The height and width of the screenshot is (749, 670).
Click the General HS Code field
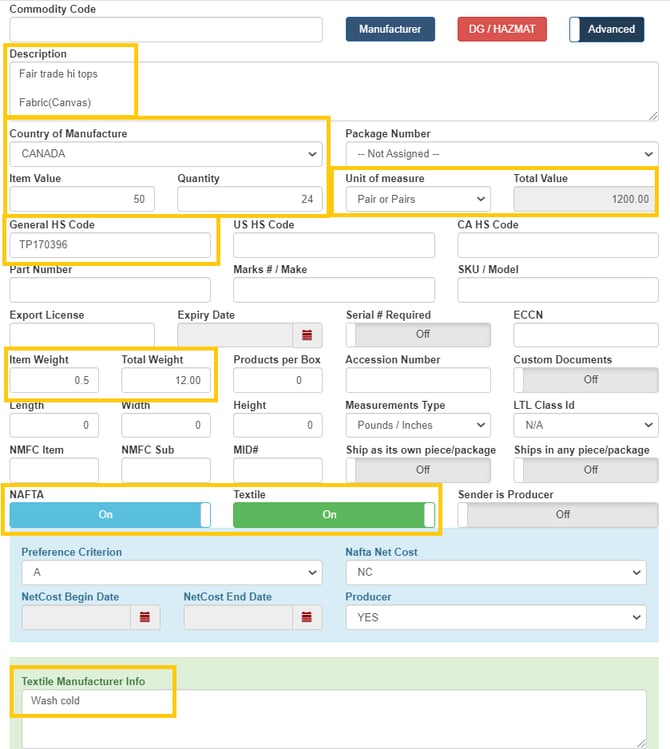tap(110, 244)
